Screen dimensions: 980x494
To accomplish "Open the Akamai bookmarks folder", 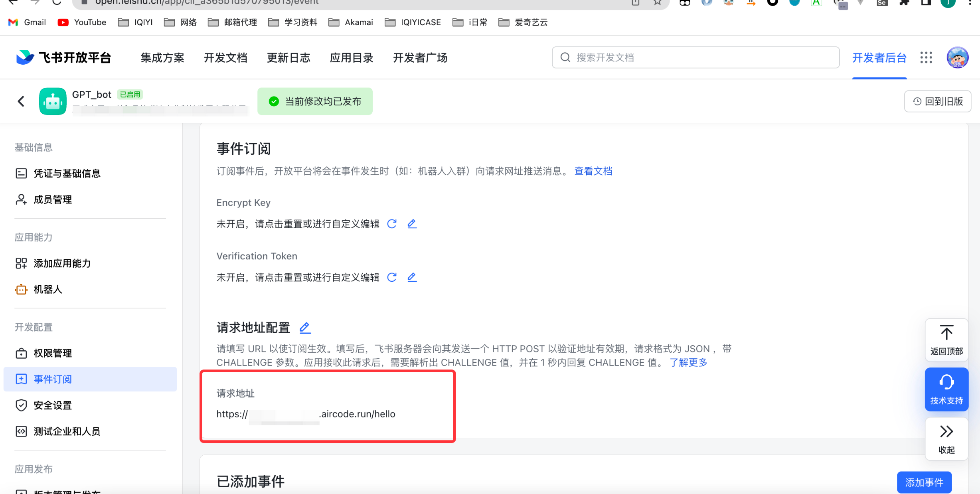I will [351, 22].
